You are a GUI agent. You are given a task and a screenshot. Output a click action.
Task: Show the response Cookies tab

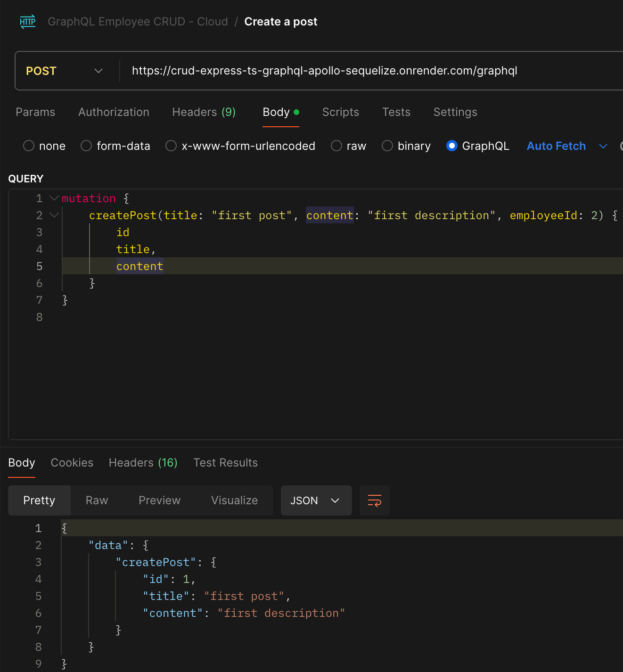tap(72, 463)
